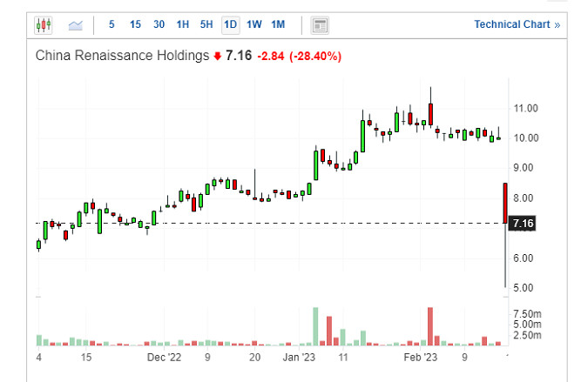
Task: Open the news/table layout icon
Action: pos(320,25)
